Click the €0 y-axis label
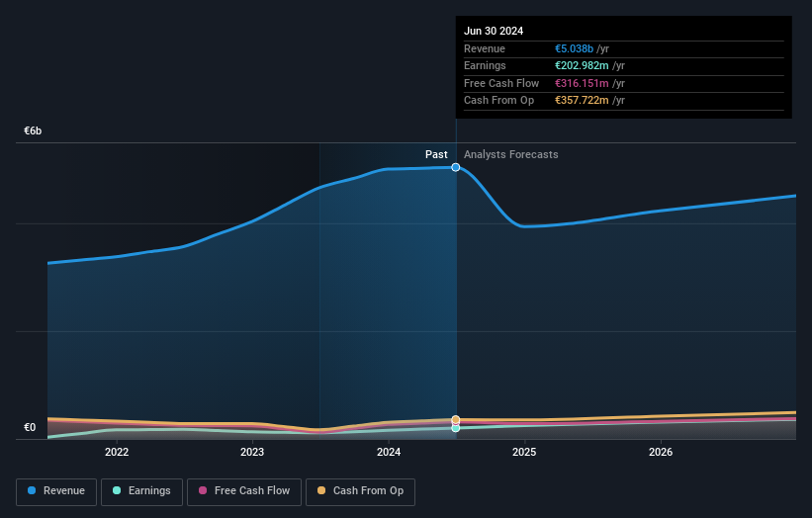Screen dimensions: 812x518 point(30,427)
